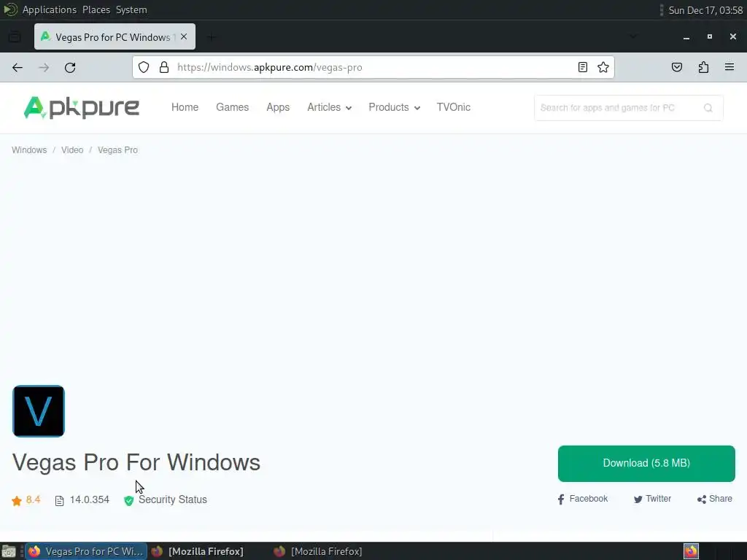Switch to first [Mozilla Firefox] taskbar window

(x=198, y=551)
